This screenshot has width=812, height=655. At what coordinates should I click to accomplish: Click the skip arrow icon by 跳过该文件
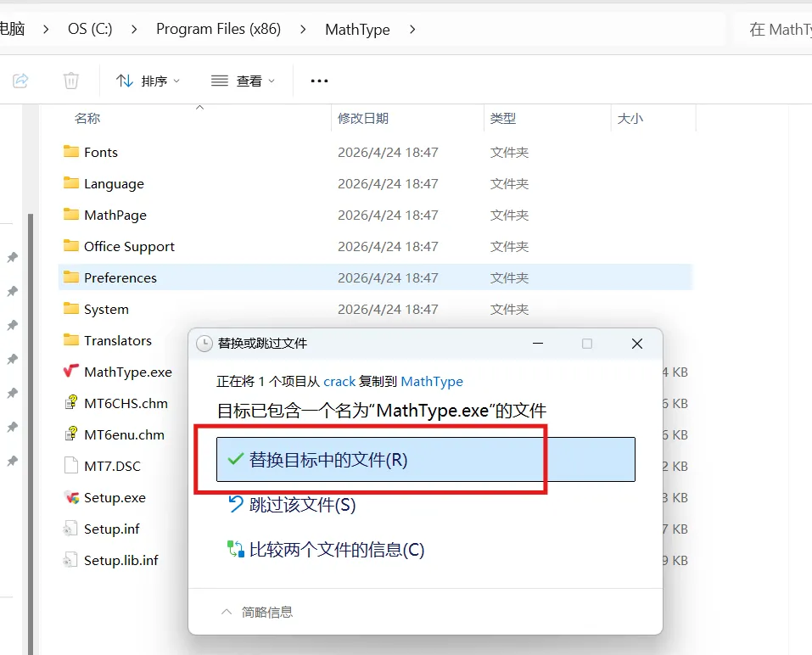pos(236,504)
